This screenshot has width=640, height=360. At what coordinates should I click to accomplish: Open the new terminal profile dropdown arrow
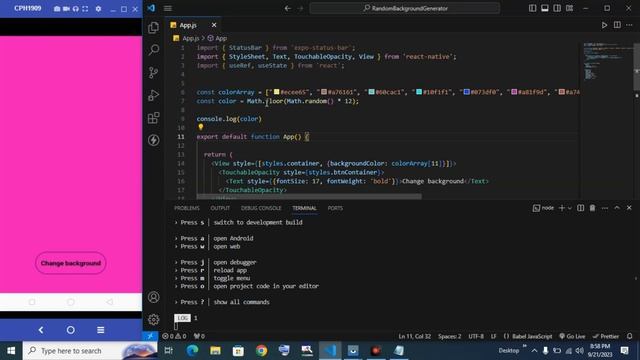point(570,208)
